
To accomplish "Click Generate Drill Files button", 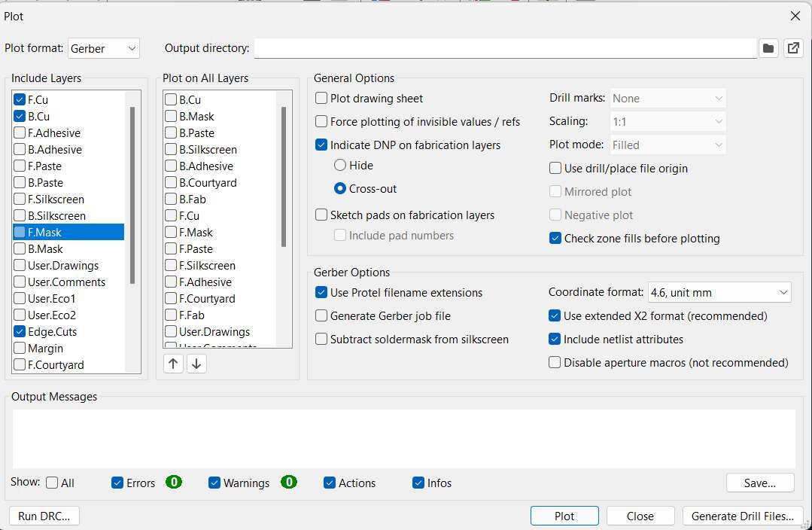I will pos(742,516).
